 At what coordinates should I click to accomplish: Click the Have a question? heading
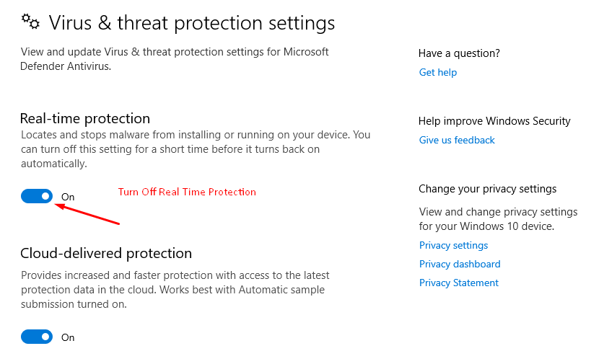click(x=459, y=53)
